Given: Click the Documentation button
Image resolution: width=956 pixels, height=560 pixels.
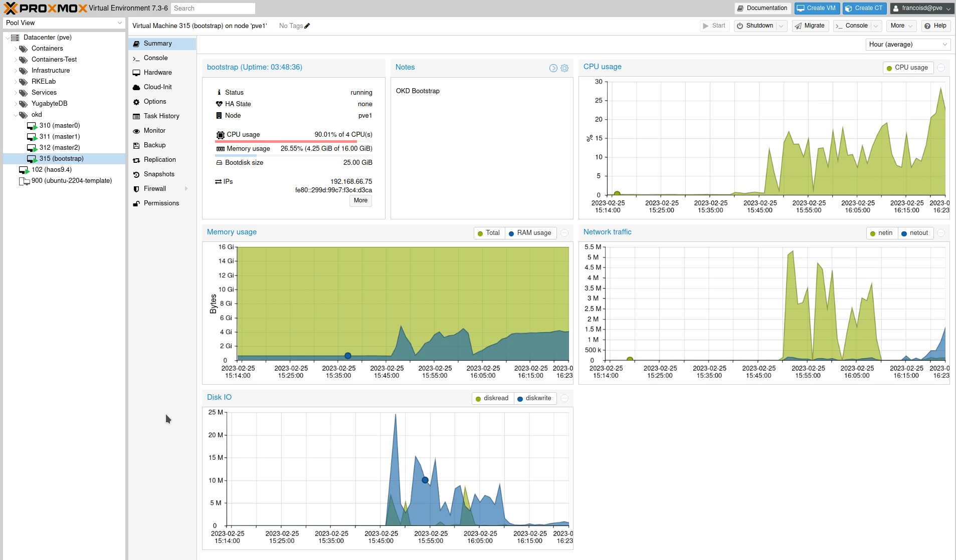Looking at the screenshot, I should (762, 9).
